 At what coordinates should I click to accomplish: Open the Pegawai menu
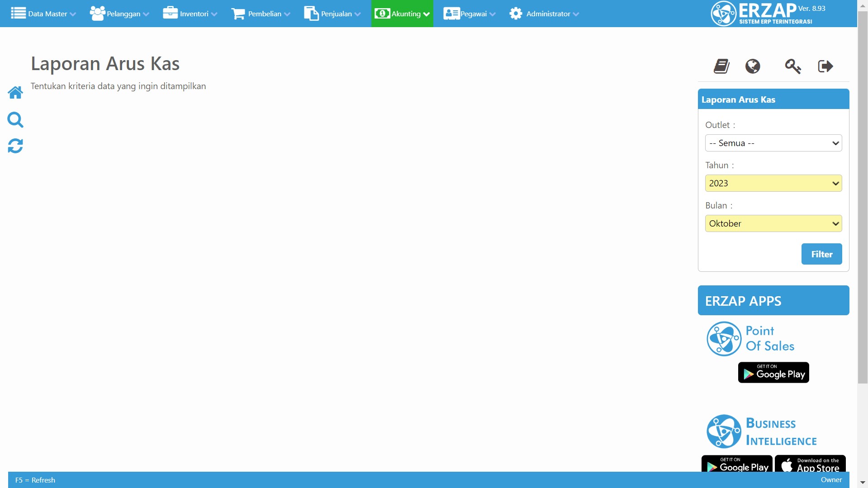470,14
